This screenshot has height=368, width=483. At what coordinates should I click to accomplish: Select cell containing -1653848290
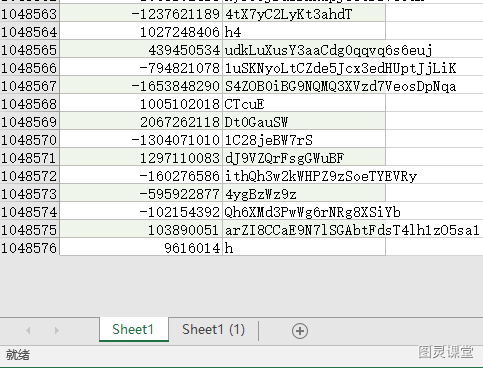click(141, 86)
